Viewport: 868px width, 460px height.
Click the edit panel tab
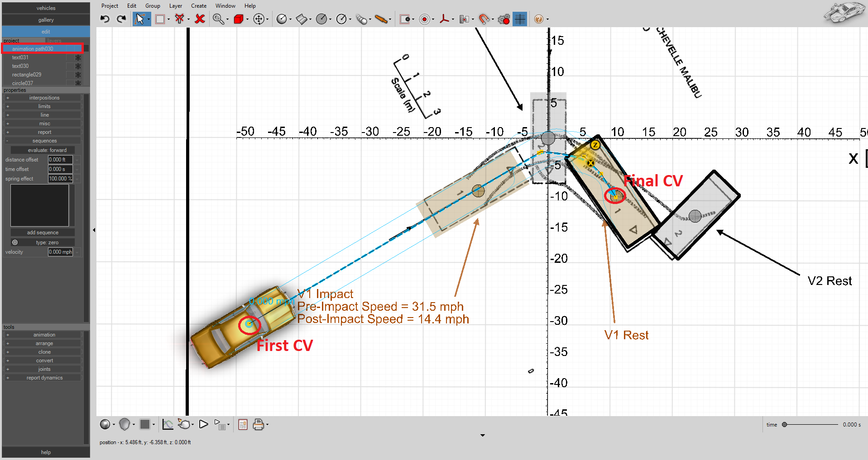pyautogui.click(x=46, y=32)
